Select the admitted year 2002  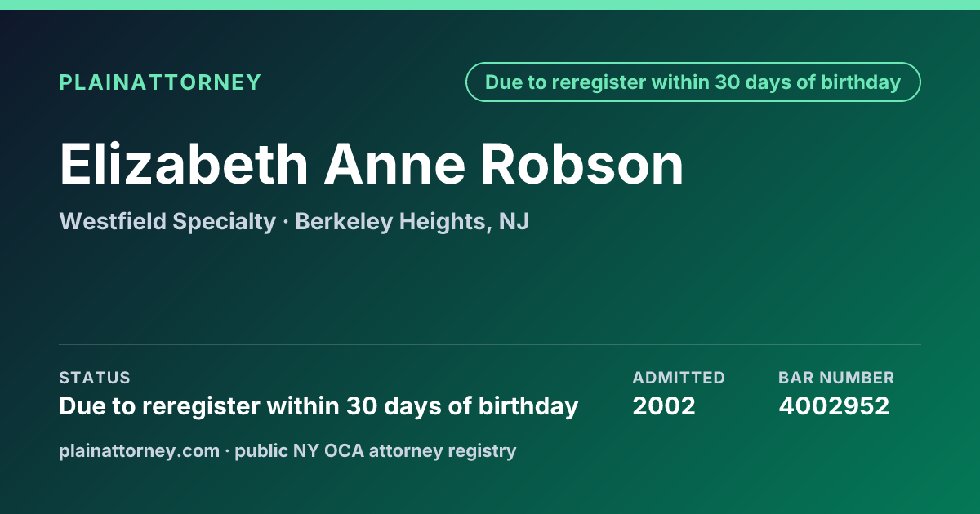click(x=664, y=406)
